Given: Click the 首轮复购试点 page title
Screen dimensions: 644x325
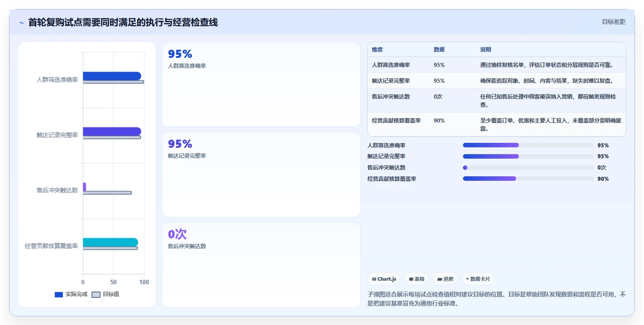Looking at the screenshot, I should pos(123,23).
